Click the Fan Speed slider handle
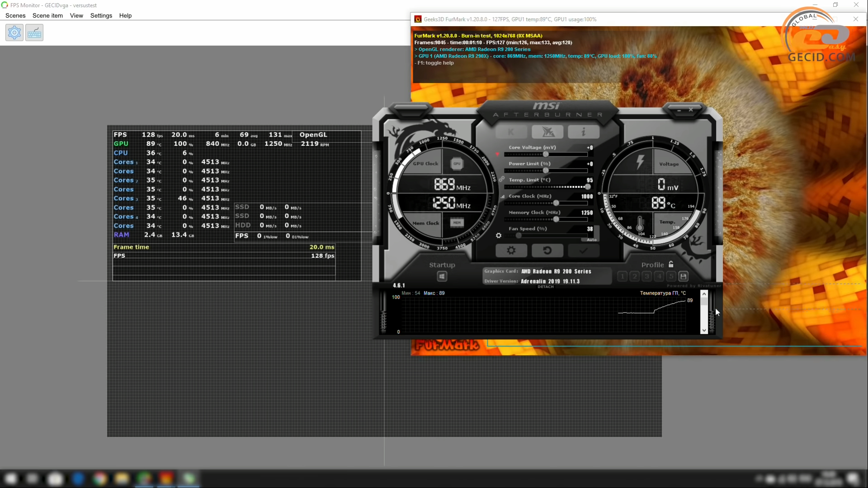 pos(519,235)
